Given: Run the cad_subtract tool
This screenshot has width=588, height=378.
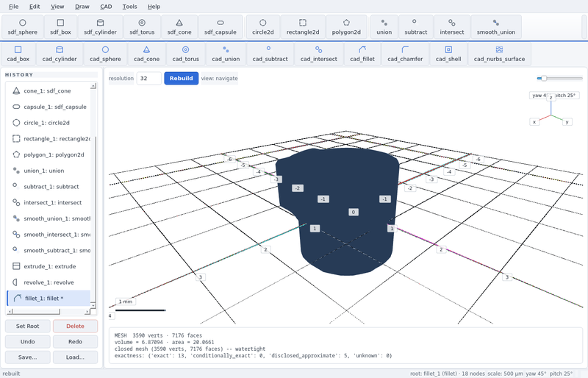Looking at the screenshot, I should coord(270,54).
